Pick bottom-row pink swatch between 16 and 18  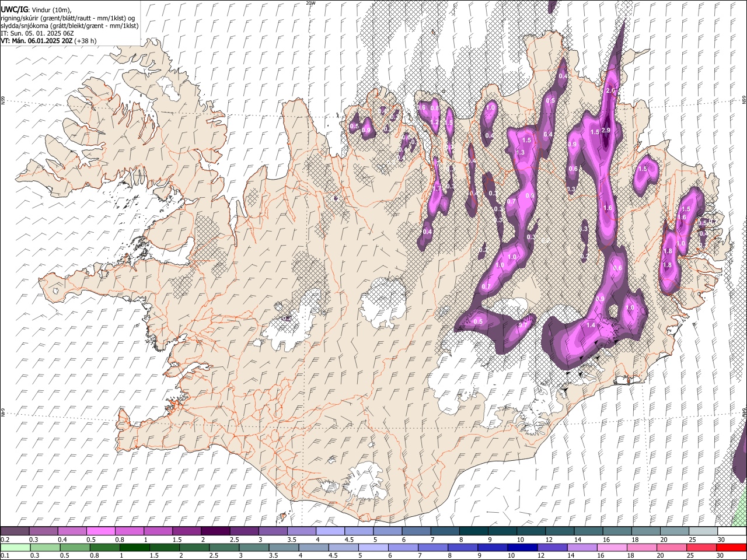612,547
